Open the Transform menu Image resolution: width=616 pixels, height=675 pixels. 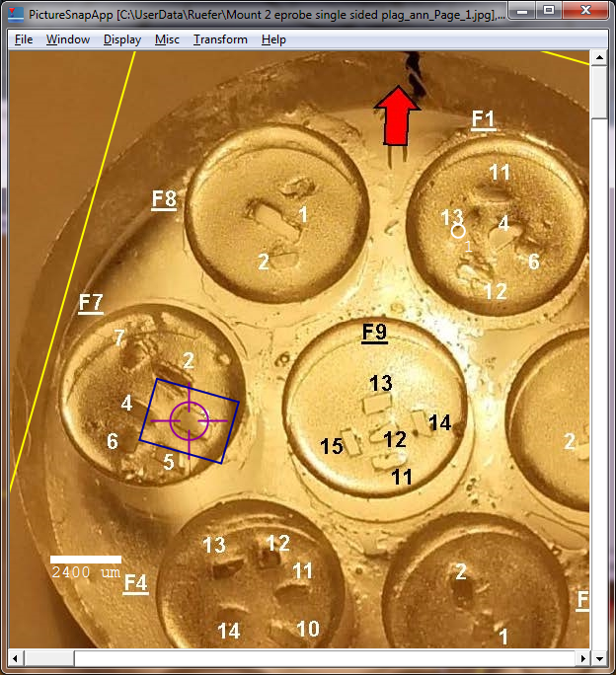tap(220, 39)
